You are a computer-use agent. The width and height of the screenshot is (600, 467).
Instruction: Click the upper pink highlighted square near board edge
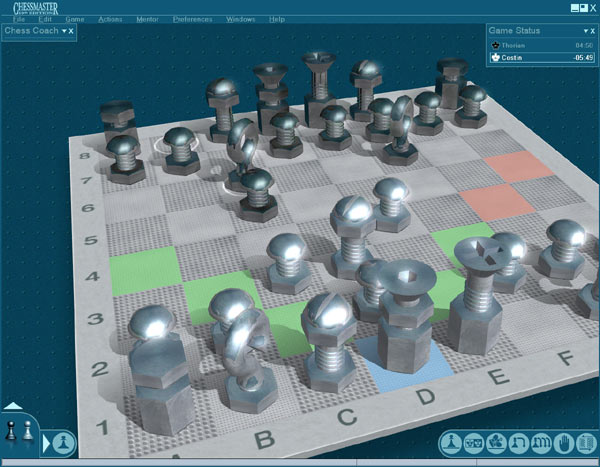[x=518, y=166]
